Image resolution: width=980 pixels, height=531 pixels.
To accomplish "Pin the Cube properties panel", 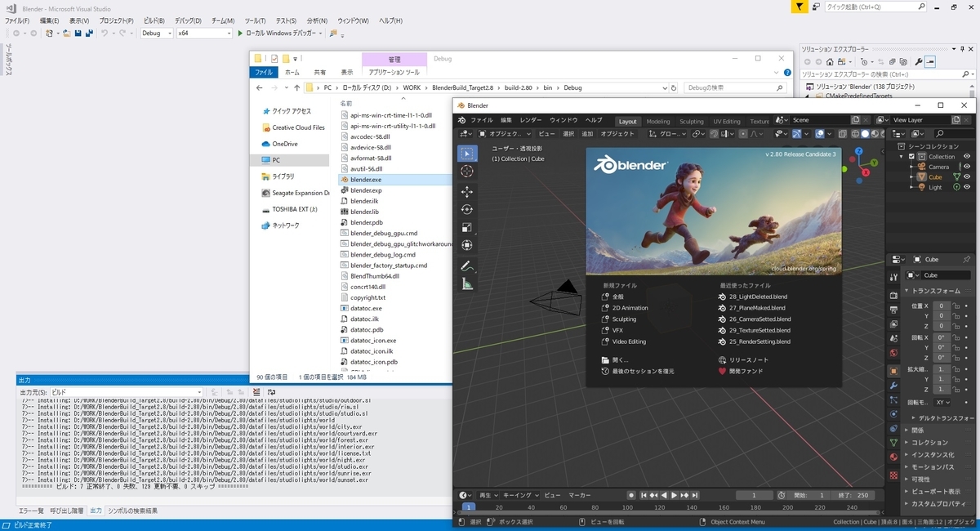I will coord(967,259).
